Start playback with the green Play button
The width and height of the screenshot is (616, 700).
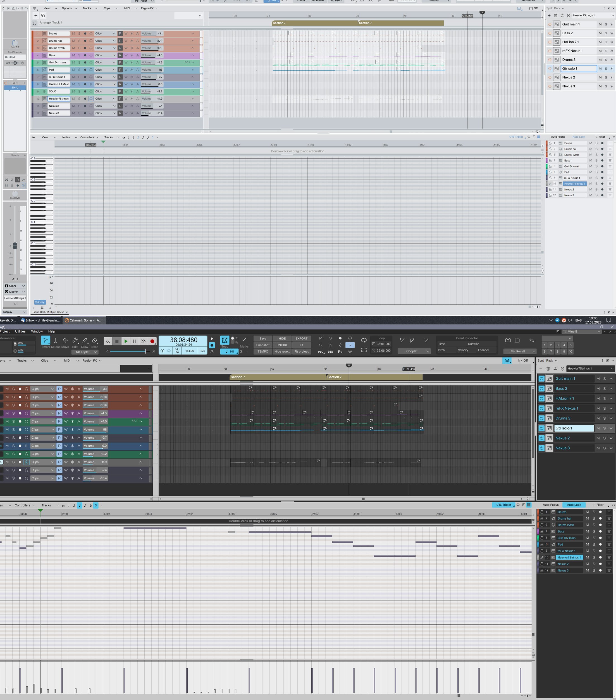pos(126,341)
